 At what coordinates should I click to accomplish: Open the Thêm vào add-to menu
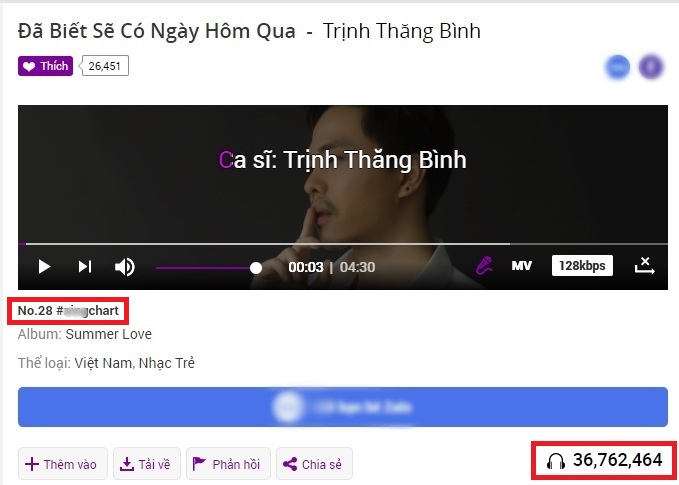click(63, 464)
